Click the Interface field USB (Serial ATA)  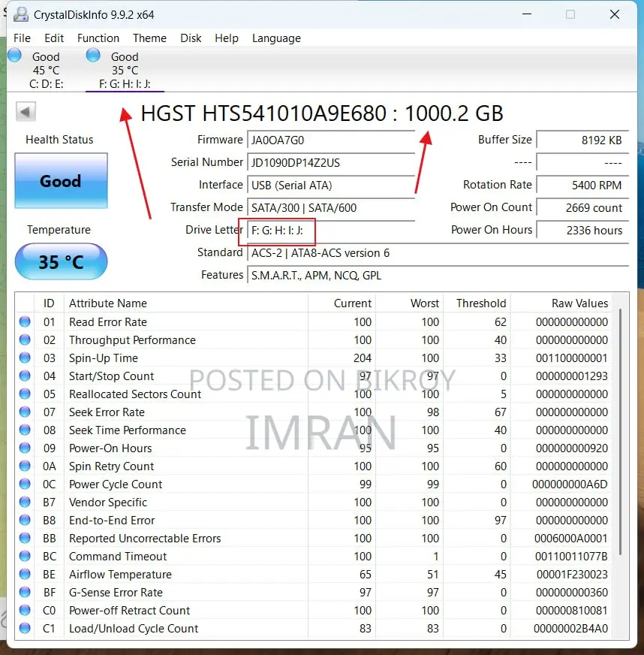[331, 185]
